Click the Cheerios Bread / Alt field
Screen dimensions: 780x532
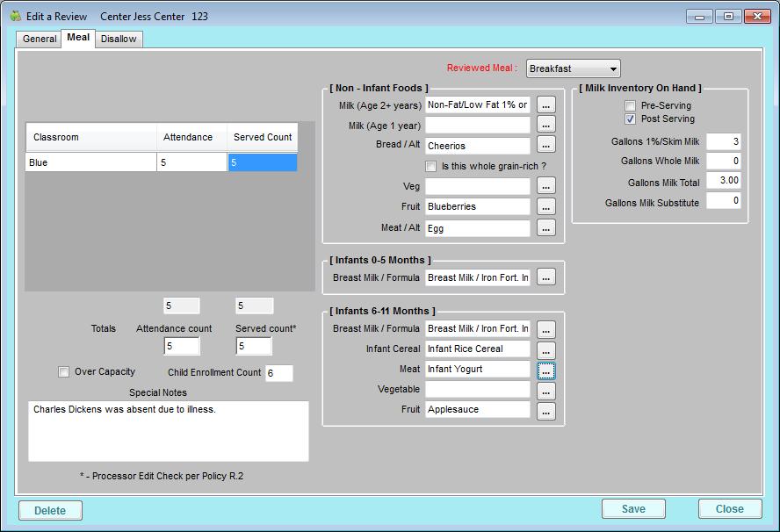click(478, 146)
